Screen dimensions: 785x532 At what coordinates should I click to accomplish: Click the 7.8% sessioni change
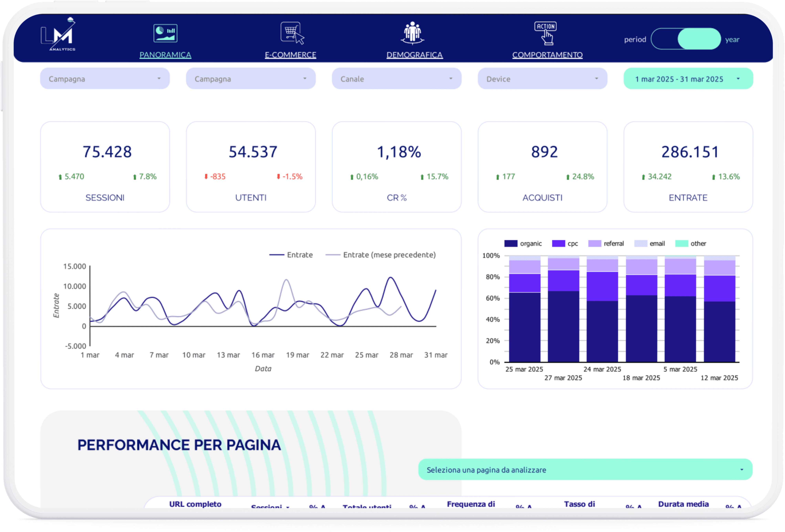(x=145, y=177)
